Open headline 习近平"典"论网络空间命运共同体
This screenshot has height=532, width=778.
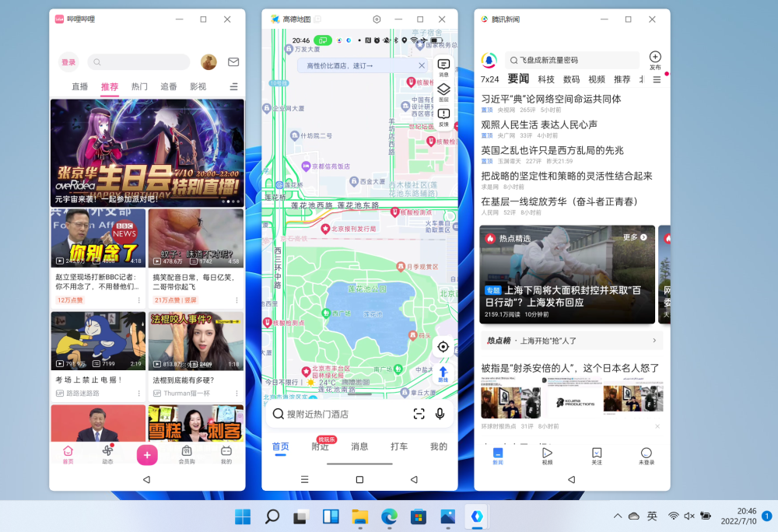(552, 99)
